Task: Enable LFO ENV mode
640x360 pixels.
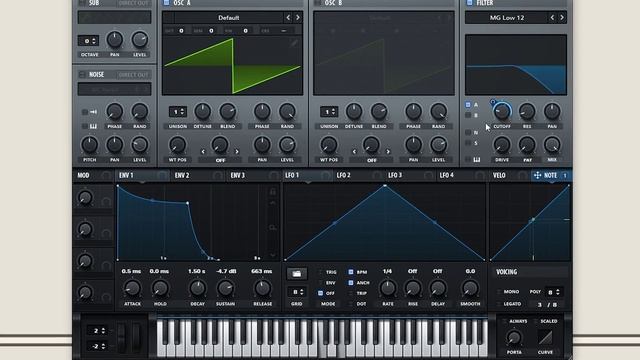Action: pos(320,282)
